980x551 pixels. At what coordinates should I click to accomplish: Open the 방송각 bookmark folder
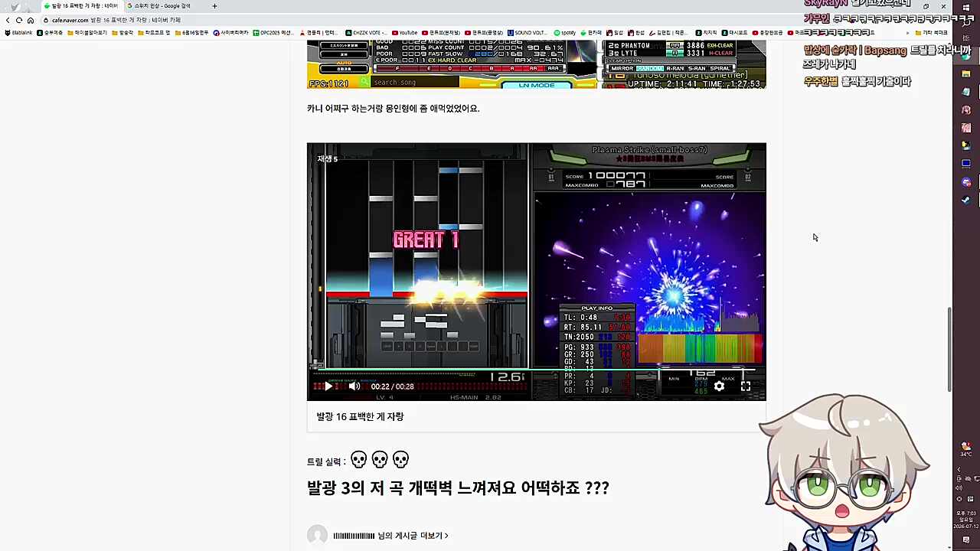(122, 33)
